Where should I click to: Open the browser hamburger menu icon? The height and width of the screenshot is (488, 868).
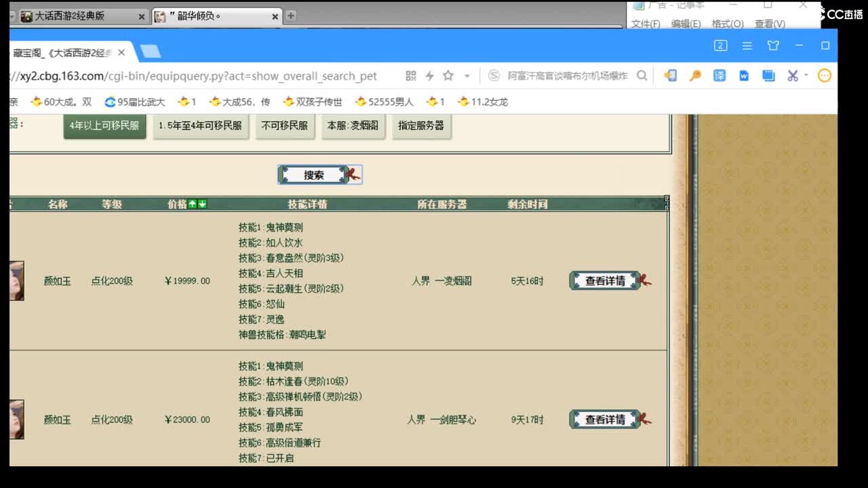point(747,45)
